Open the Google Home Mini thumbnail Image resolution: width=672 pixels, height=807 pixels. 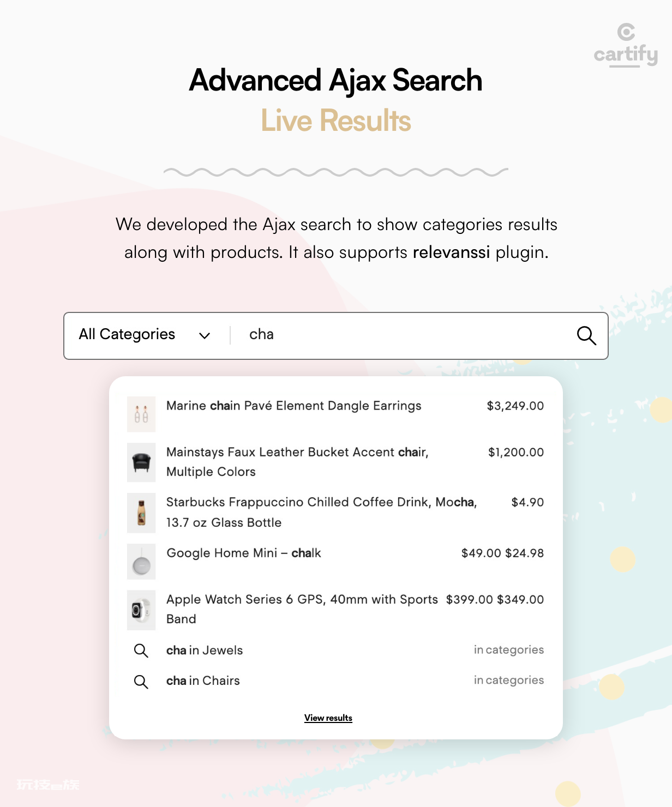[x=141, y=562]
